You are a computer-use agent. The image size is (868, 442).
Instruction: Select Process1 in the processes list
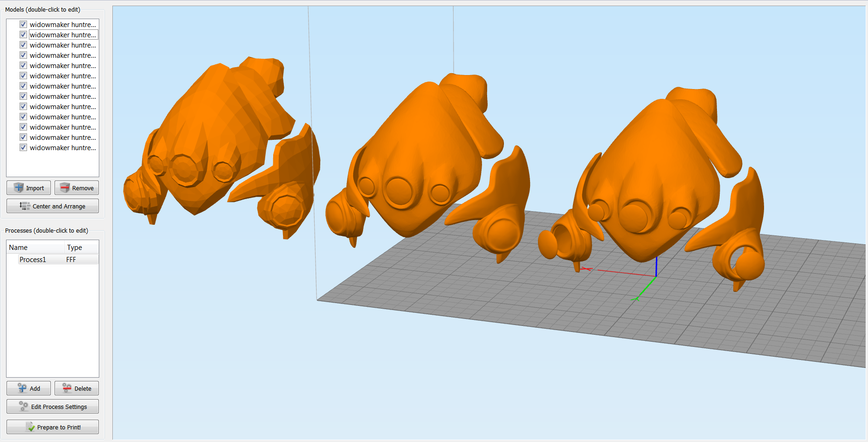[x=33, y=260]
